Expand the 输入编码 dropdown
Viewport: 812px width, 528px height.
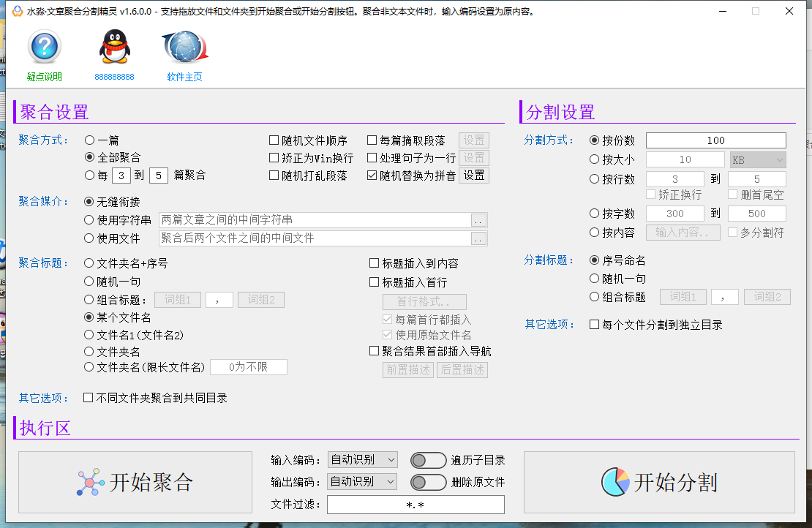pos(362,460)
